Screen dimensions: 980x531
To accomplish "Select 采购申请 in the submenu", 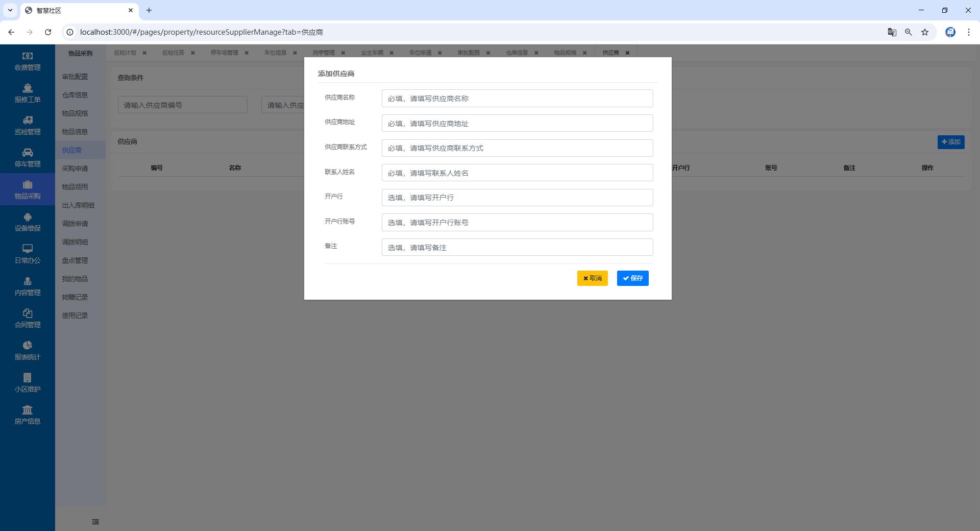I will (75, 168).
